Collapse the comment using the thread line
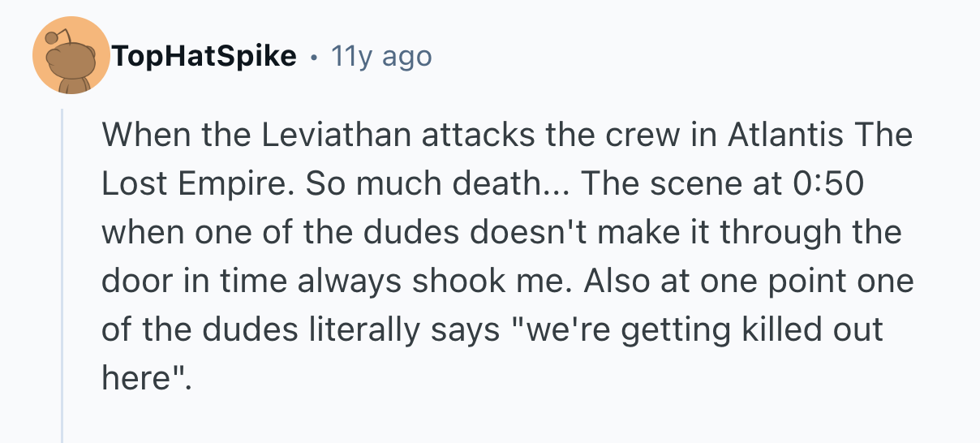Viewport: 980px width, 443px height. pyautogui.click(x=62, y=276)
